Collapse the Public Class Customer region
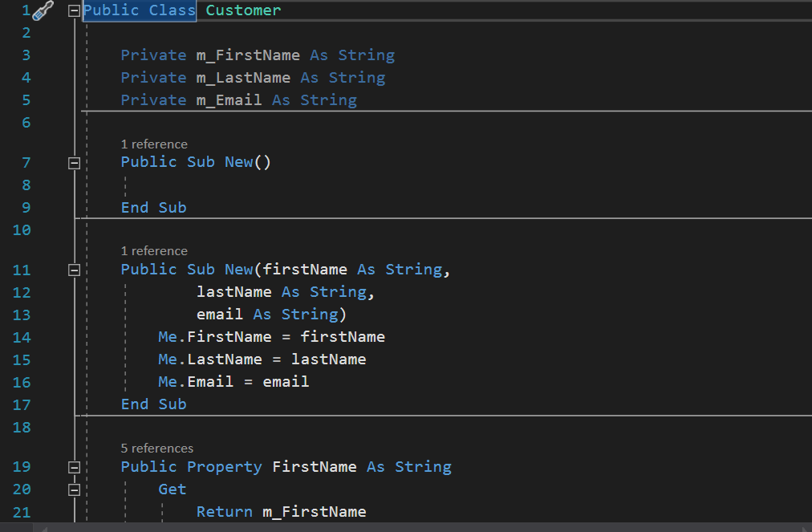812x532 pixels. pos(73,10)
